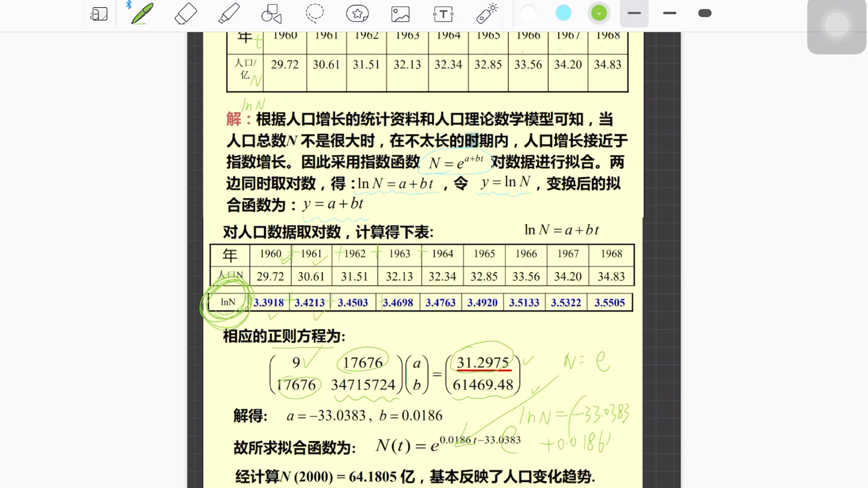Viewport: 868px width, 488px height.
Task: Select the thickest stroke width
Action: [x=705, y=13]
